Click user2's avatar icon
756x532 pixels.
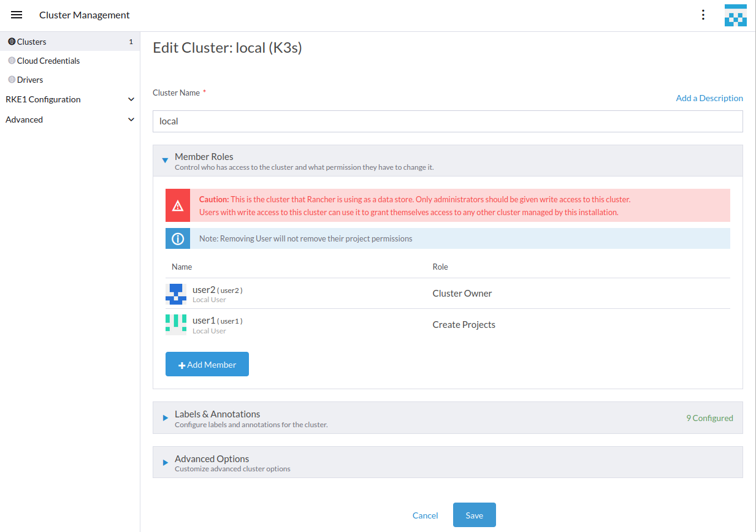click(x=175, y=294)
